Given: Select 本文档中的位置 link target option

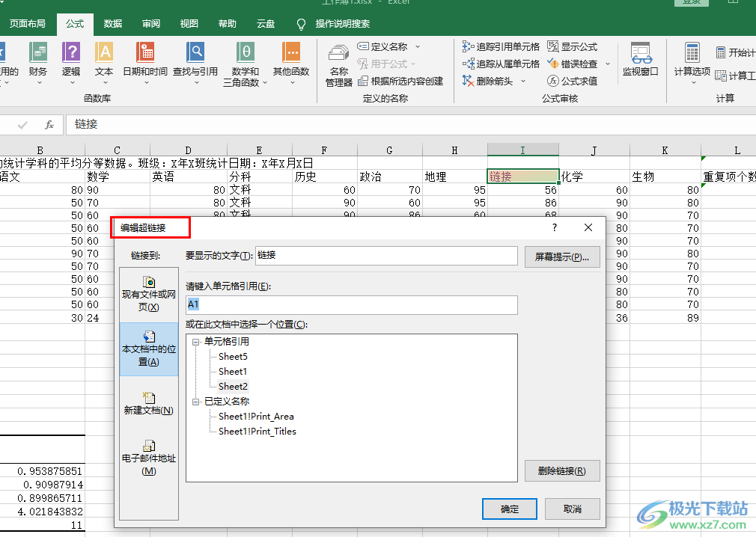Looking at the screenshot, I should click(148, 349).
